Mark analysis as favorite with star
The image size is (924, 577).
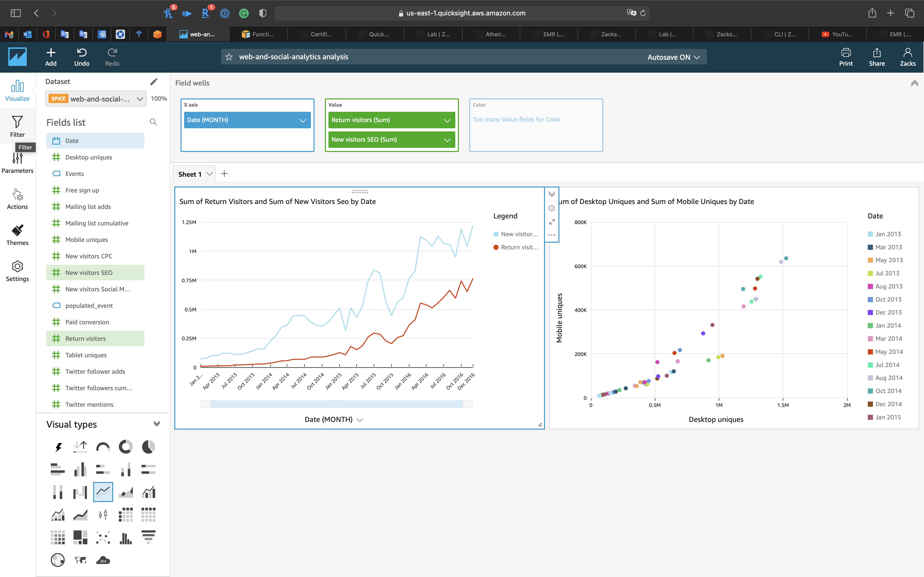pyautogui.click(x=229, y=57)
